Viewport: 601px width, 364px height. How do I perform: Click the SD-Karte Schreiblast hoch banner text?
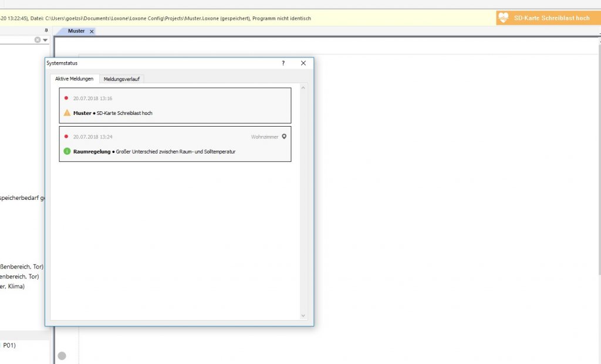click(x=551, y=18)
